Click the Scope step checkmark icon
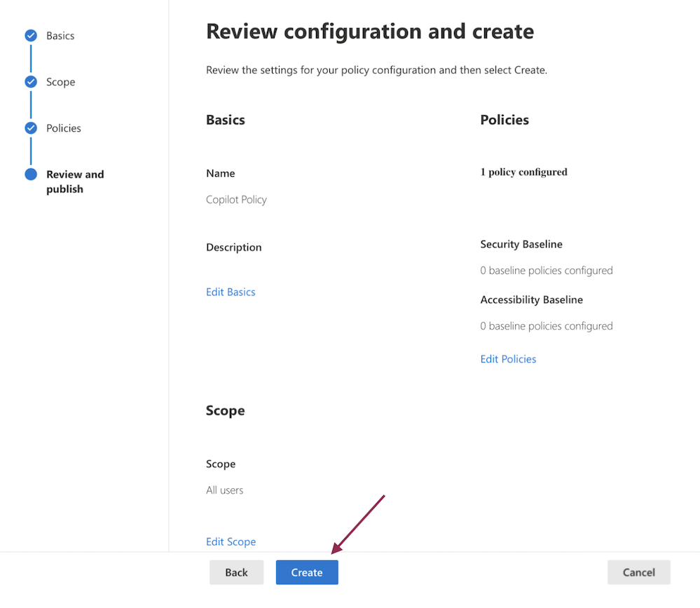 (31, 82)
